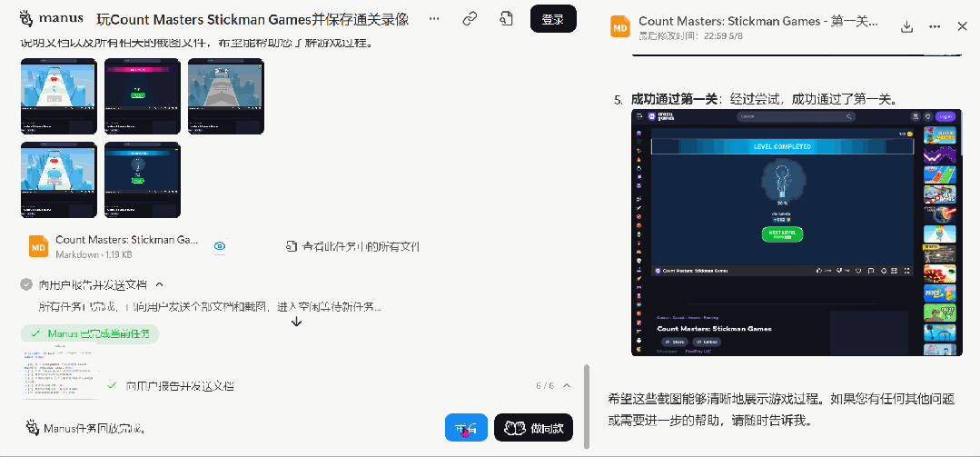
Task: Close the document preview panel
Action: [x=963, y=26]
